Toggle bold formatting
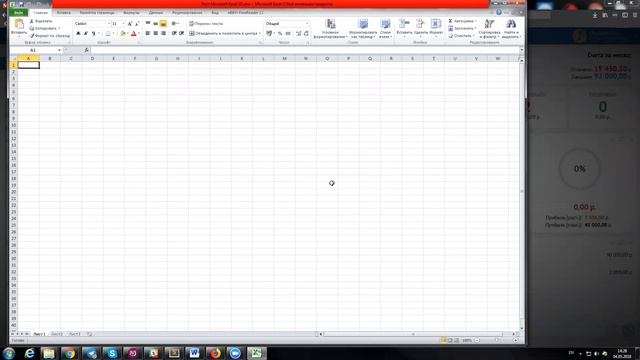640x360 pixels. (78, 33)
